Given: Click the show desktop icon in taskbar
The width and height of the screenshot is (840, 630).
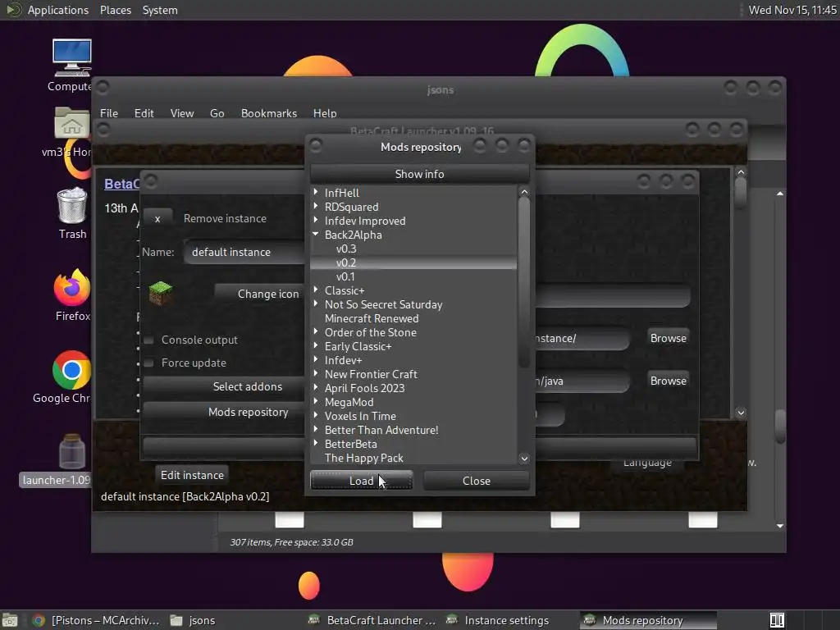Looking at the screenshot, I should click(9, 620).
